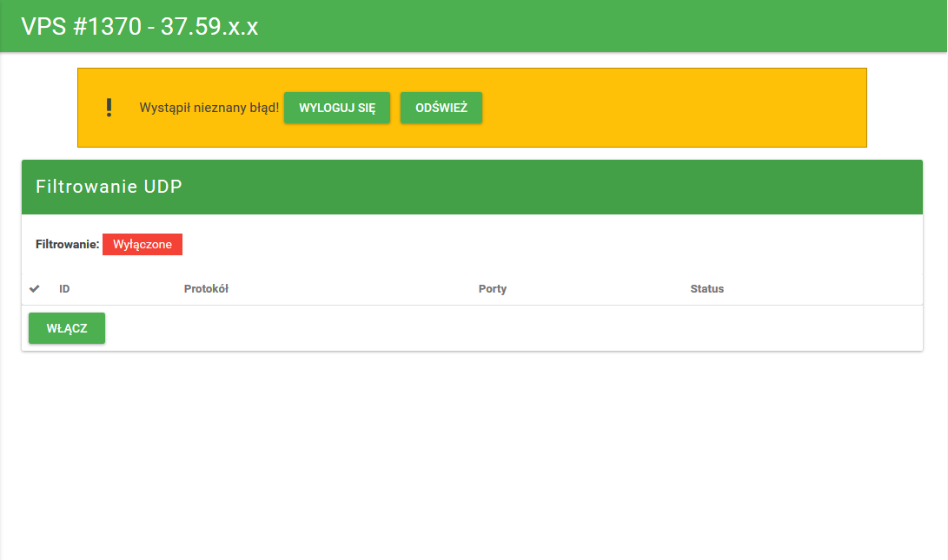The width and height of the screenshot is (948, 560).
Task: Click the Wystąpił nieznany błąd! error message
Action: (209, 108)
